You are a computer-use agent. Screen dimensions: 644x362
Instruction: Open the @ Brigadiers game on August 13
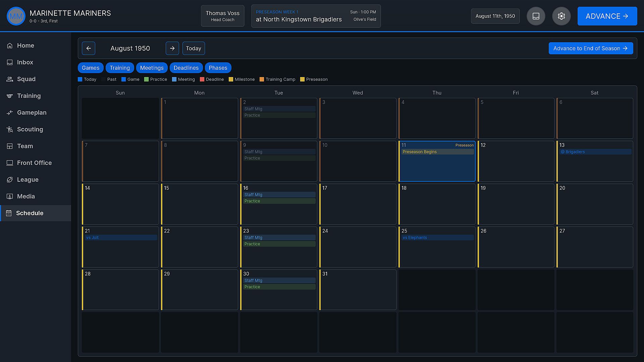[595, 152]
